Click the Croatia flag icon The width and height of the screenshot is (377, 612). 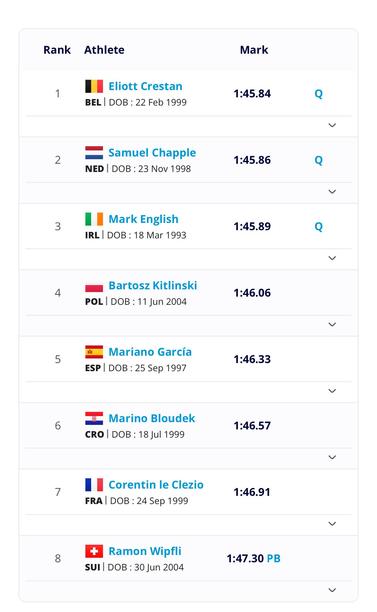point(94,418)
